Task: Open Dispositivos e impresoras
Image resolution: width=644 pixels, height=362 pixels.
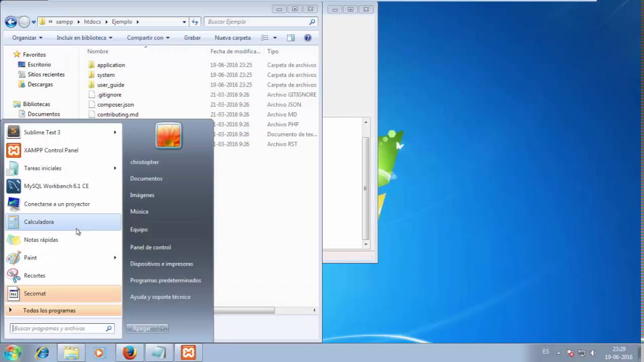Action: point(162,264)
